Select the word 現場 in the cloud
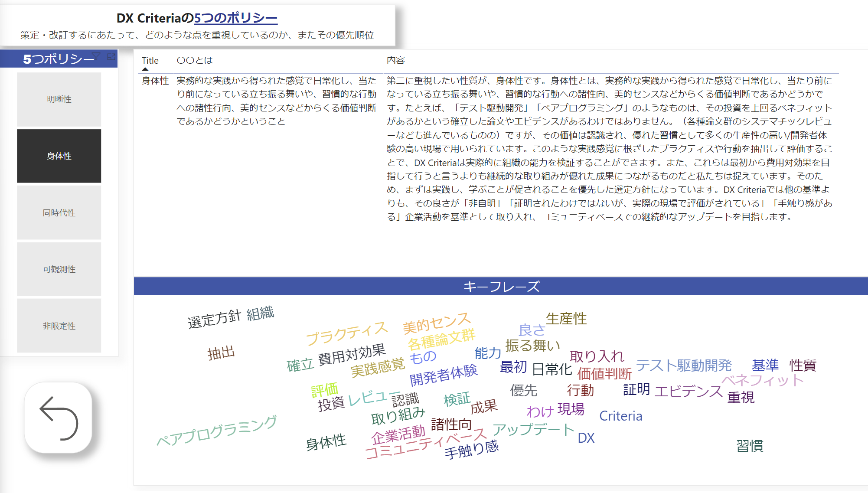 point(571,409)
